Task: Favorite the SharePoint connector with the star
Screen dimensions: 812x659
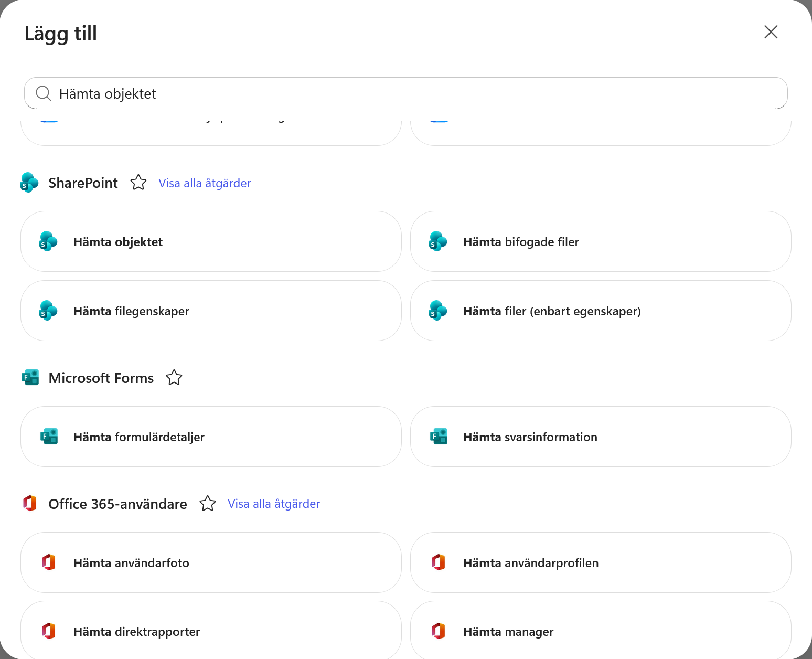Action: pos(138,183)
